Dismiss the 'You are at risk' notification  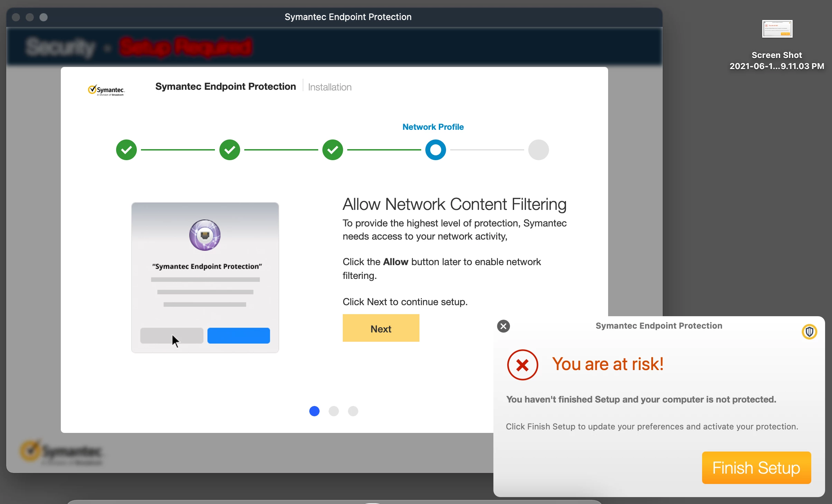pos(503,326)
